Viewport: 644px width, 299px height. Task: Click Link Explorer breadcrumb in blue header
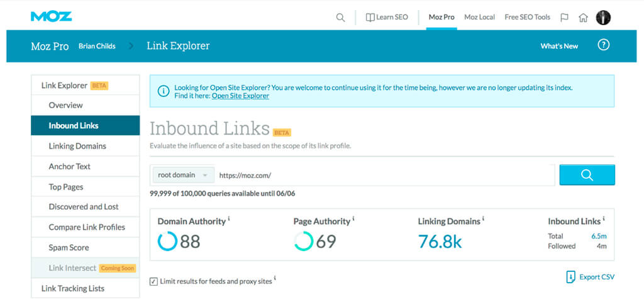(x=178, y=46)
